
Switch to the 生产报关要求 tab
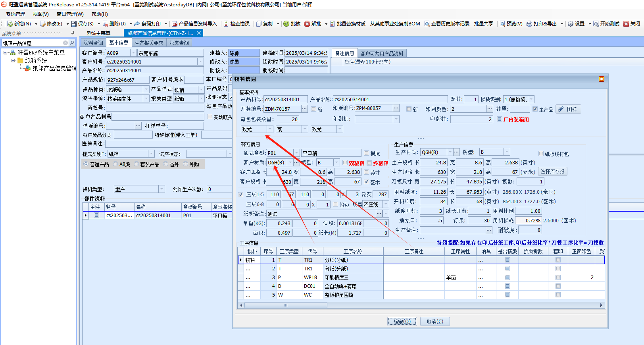coord(149,43)
